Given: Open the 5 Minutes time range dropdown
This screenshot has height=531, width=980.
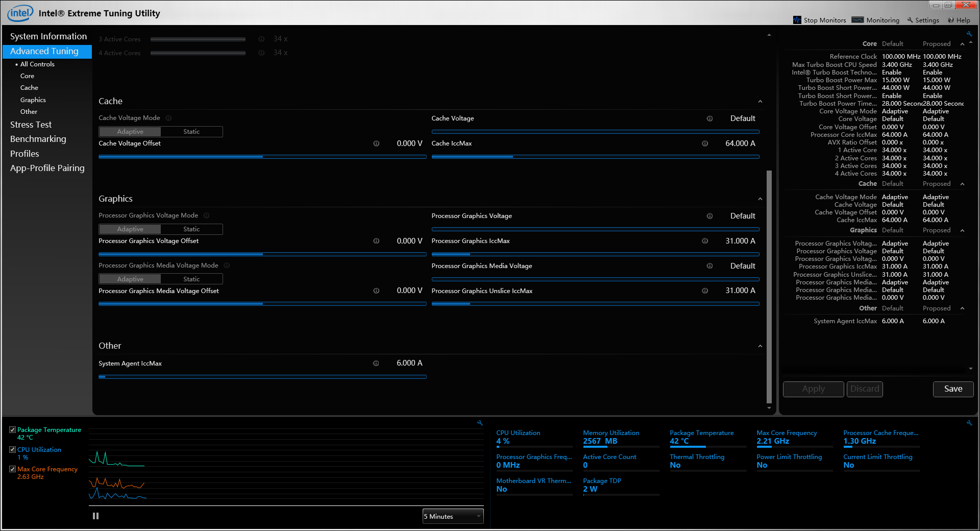Looking at the screenshot, I should [453, 516].
